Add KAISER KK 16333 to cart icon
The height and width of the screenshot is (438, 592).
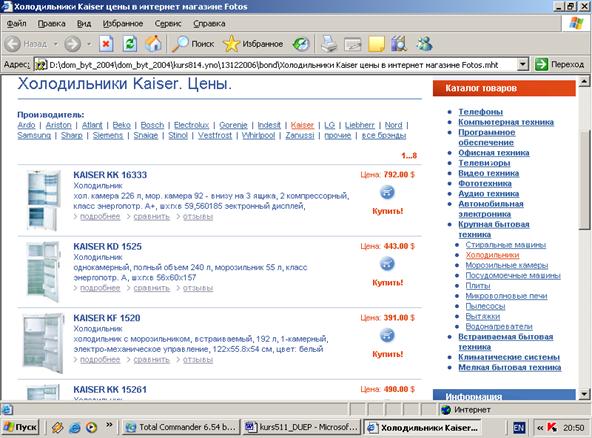coord(387,192)
